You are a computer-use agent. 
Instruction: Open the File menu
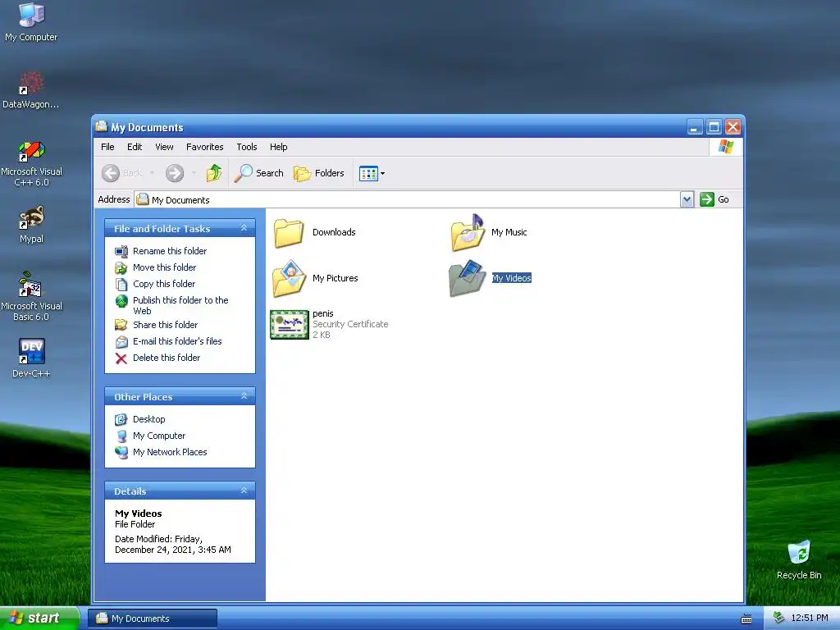click(x=107, y=147)
